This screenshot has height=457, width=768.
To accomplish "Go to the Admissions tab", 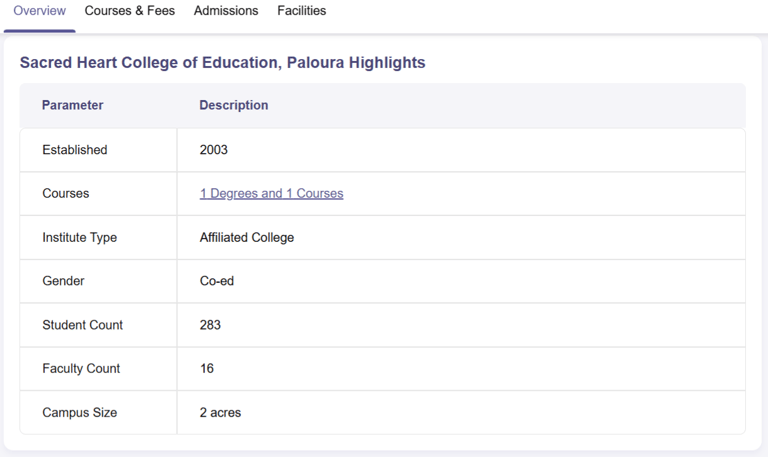I will point(226,11).
